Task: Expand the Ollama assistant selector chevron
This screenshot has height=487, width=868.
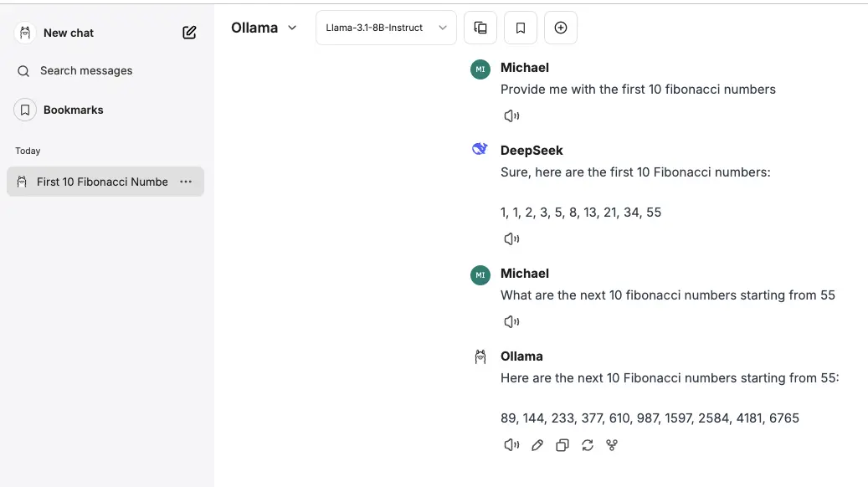Action: tap(292, 28)
